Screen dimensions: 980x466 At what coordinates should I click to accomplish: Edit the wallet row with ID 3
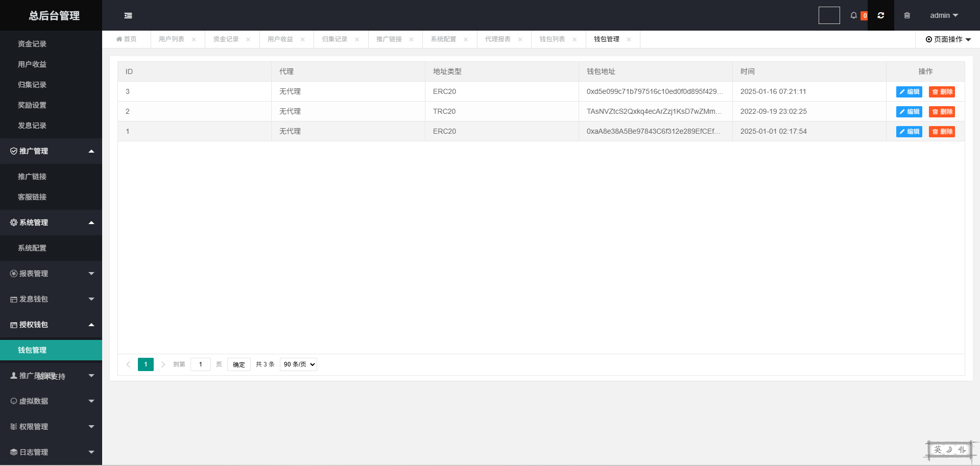coord(909,92)
